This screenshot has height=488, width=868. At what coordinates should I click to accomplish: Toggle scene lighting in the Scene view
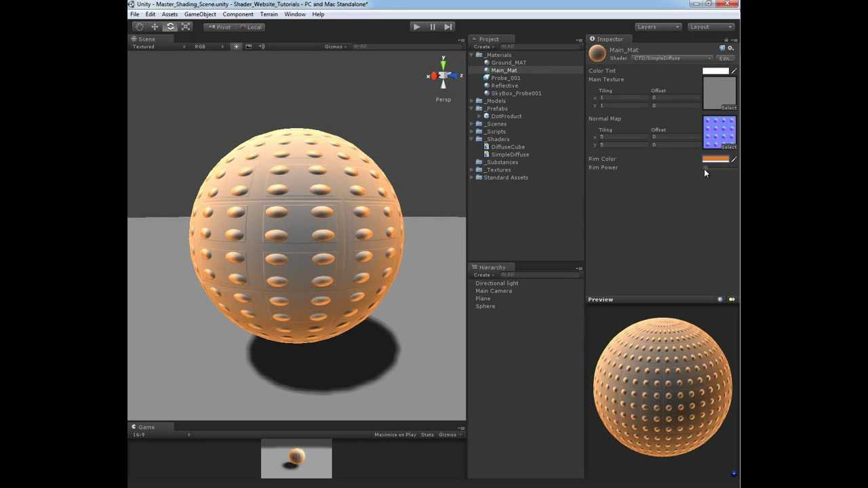tap(236, 46)
